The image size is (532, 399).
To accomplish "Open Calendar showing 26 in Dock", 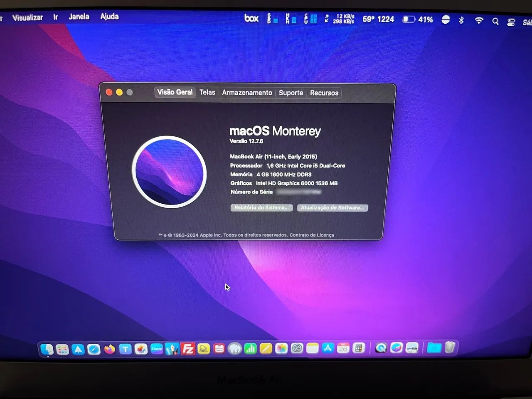I will click(343, 348).
